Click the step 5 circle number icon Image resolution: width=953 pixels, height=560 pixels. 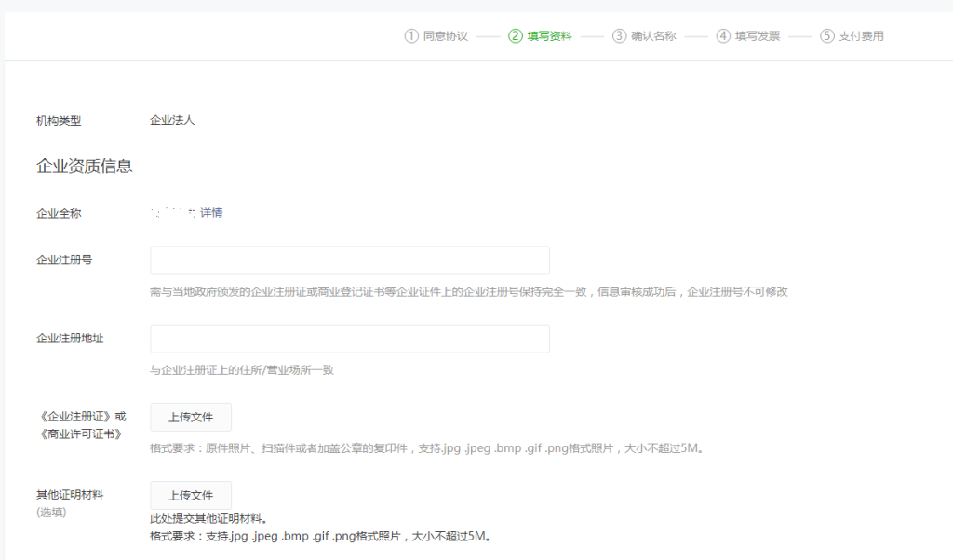click(x=827, y=36)
